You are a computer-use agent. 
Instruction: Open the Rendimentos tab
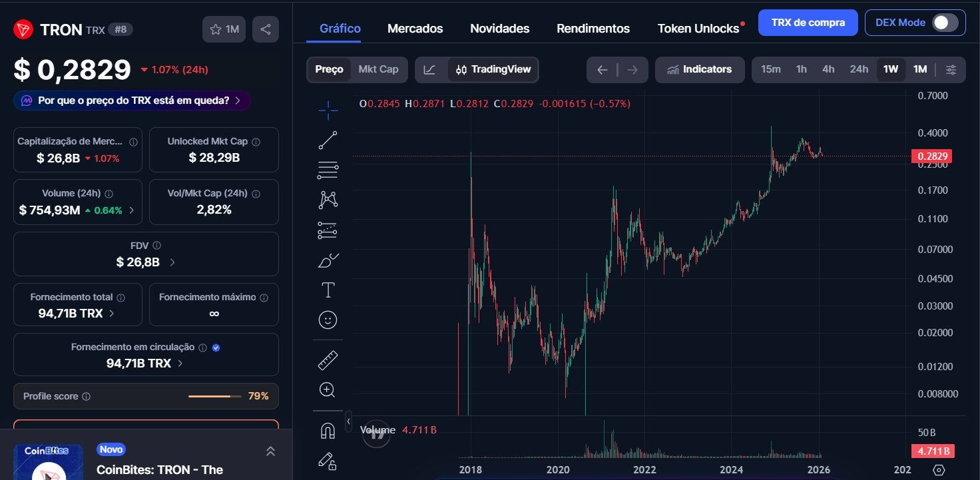coord(593,29)
